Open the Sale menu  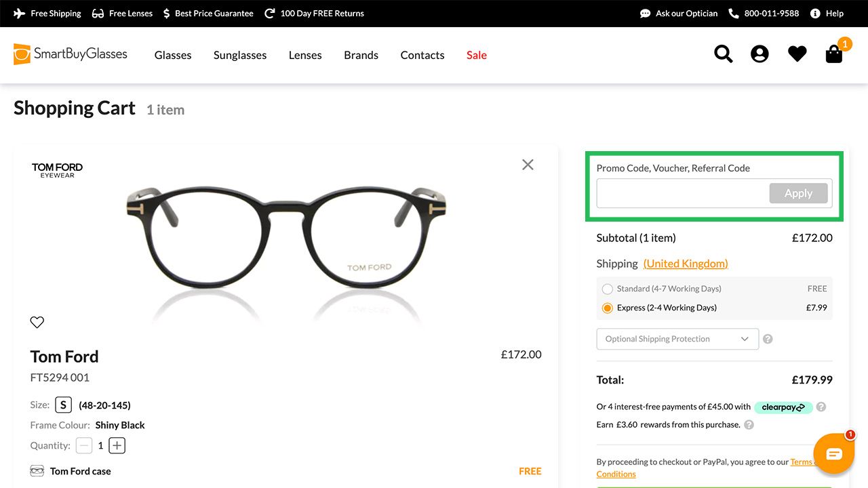477,55
